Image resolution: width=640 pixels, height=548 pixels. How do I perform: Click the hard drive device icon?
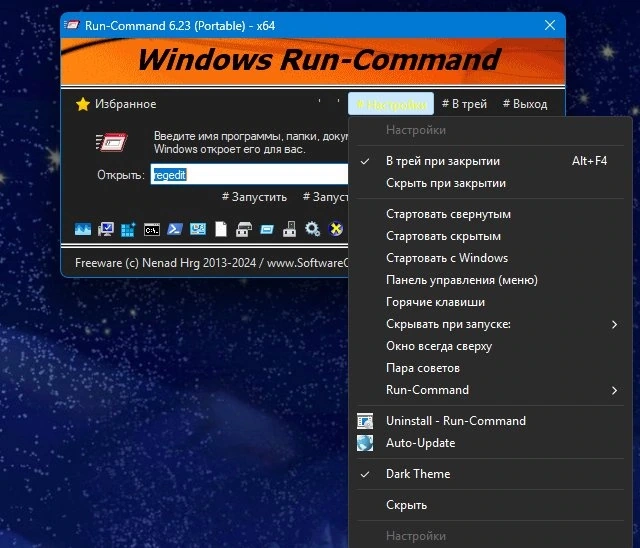click(244, 229)
